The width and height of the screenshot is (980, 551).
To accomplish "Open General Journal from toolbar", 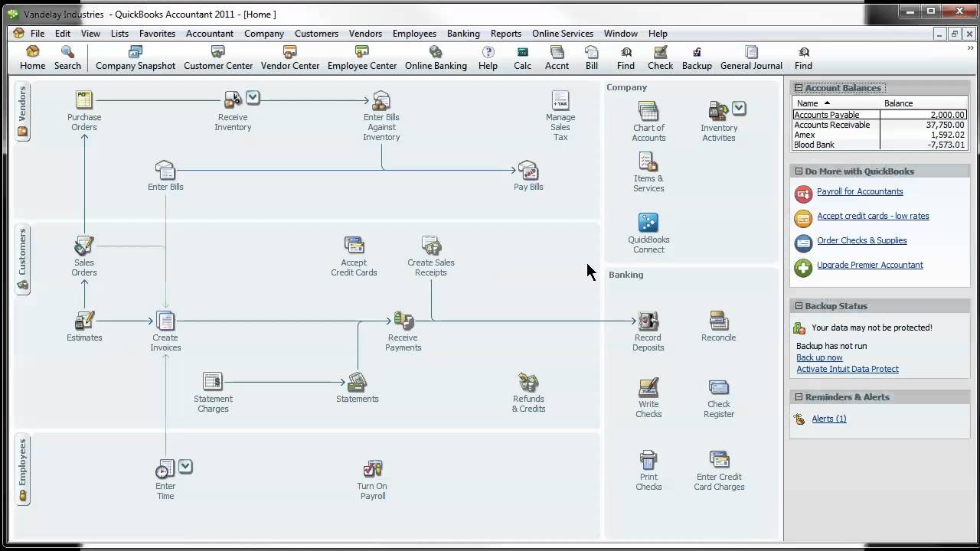I will coord(751,58).
